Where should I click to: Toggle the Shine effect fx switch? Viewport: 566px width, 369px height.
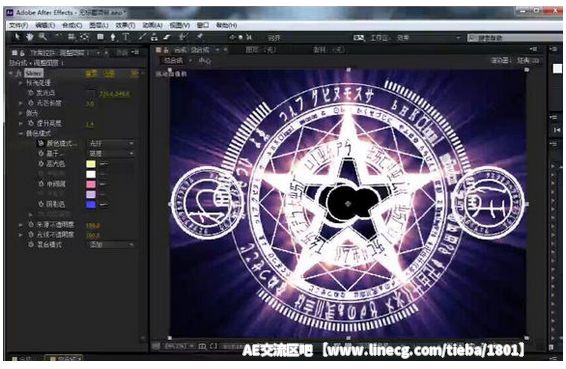(18, 73)
